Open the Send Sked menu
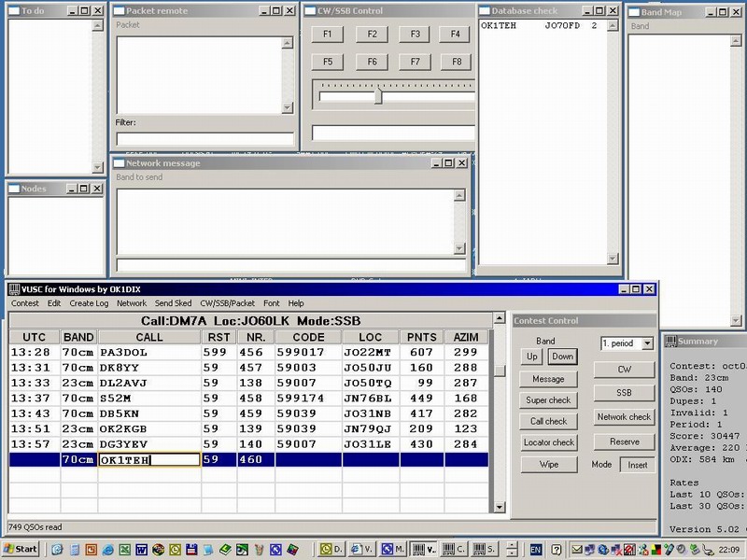Screen dimensions: 747x560 [x=173, y=303]
